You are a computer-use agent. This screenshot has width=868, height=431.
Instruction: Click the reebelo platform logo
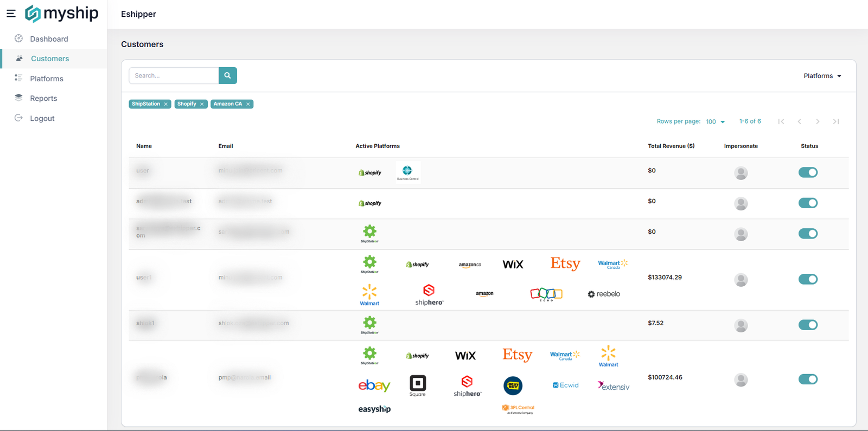click(604, 294)
